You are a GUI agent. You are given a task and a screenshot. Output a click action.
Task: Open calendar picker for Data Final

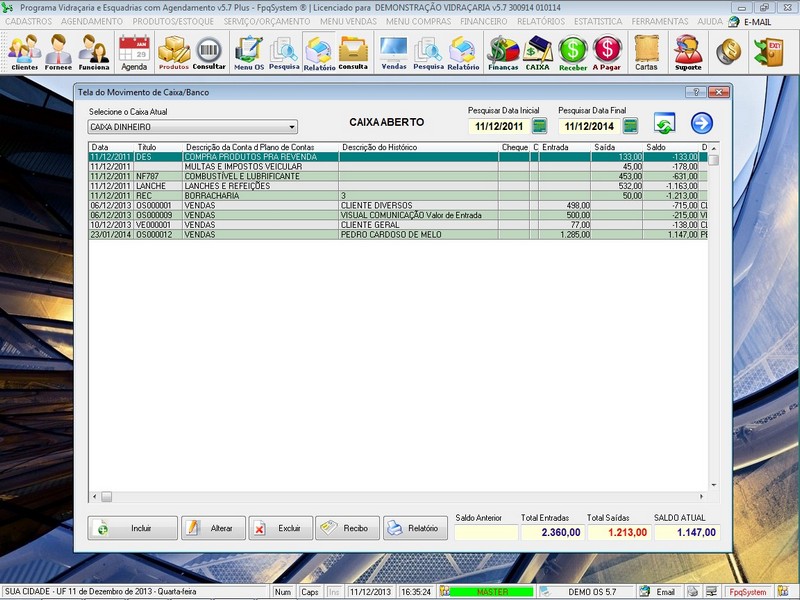[630, 126]
